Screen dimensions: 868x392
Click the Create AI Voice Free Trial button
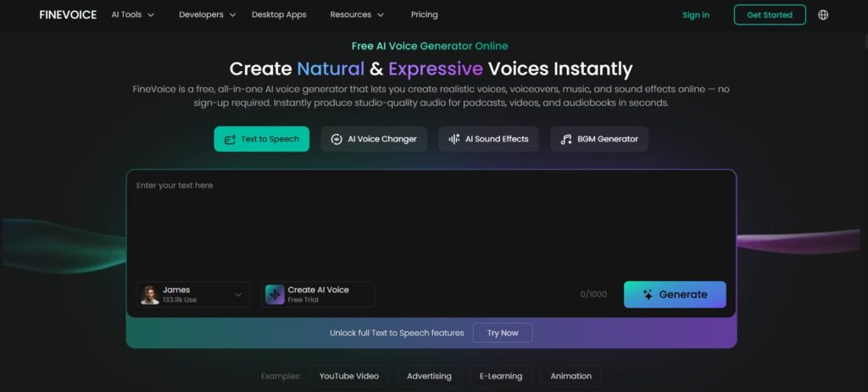(x=318, y=295)
